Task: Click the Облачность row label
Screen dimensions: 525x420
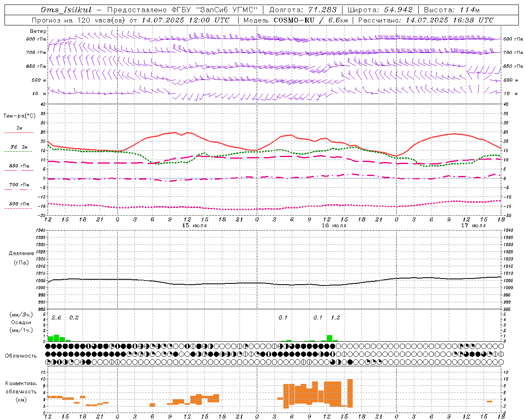Action: coord(21,356)
